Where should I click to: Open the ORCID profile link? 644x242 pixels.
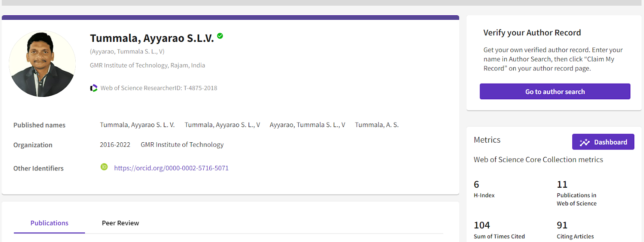[171, 168]
